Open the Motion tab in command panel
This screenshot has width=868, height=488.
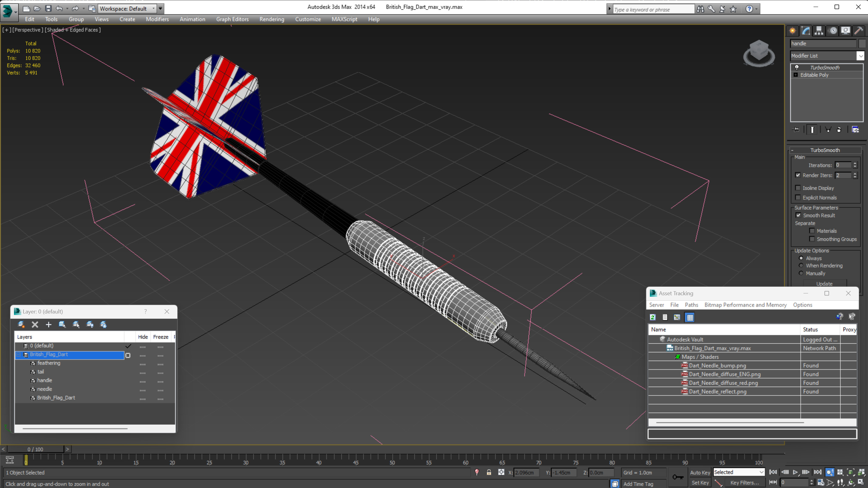point(833,31)
